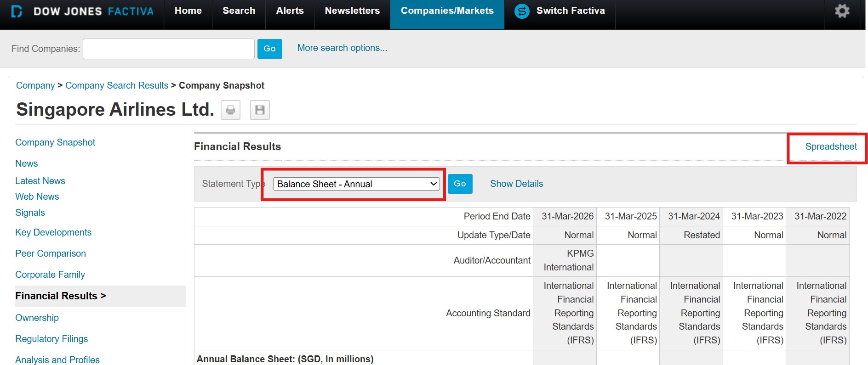Open Signals in sidebar
The image size is (868, 365).
point(30,213)
